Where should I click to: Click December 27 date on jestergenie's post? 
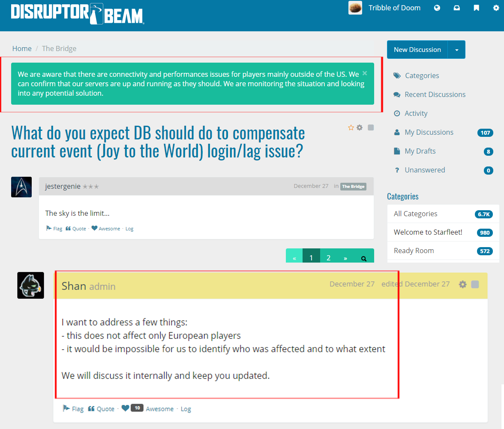pos(311,186)
